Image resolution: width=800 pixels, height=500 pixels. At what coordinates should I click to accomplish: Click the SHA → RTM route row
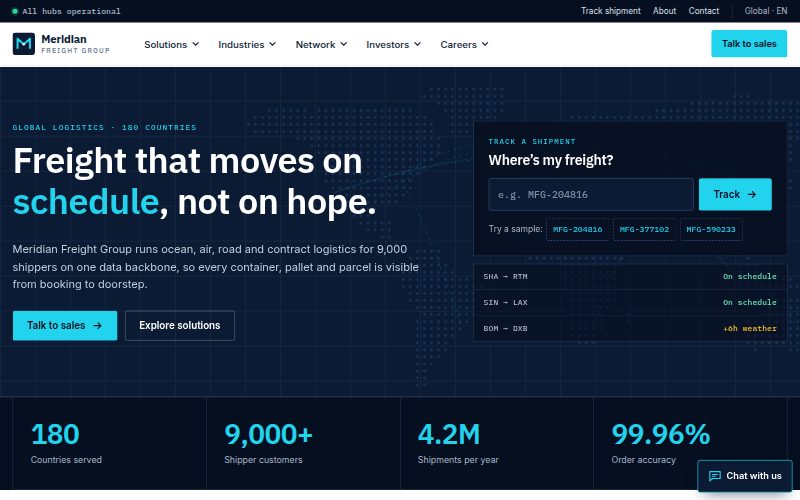pos(630,277)
